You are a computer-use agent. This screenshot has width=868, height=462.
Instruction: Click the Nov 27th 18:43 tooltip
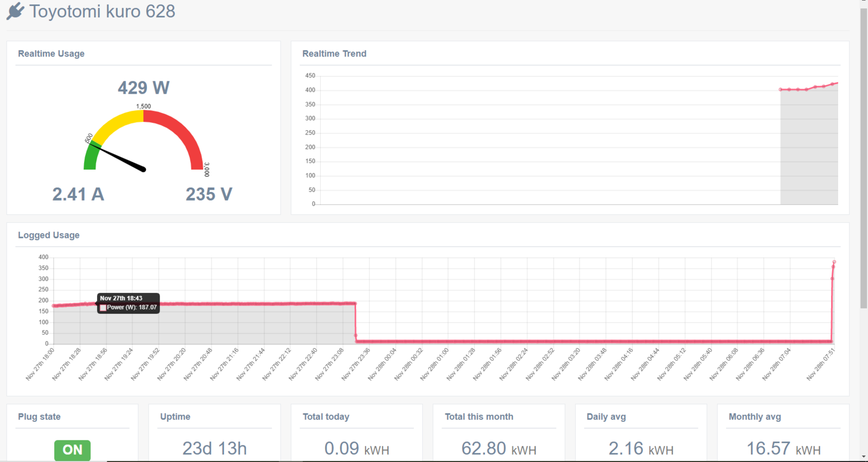coord(129,303)
